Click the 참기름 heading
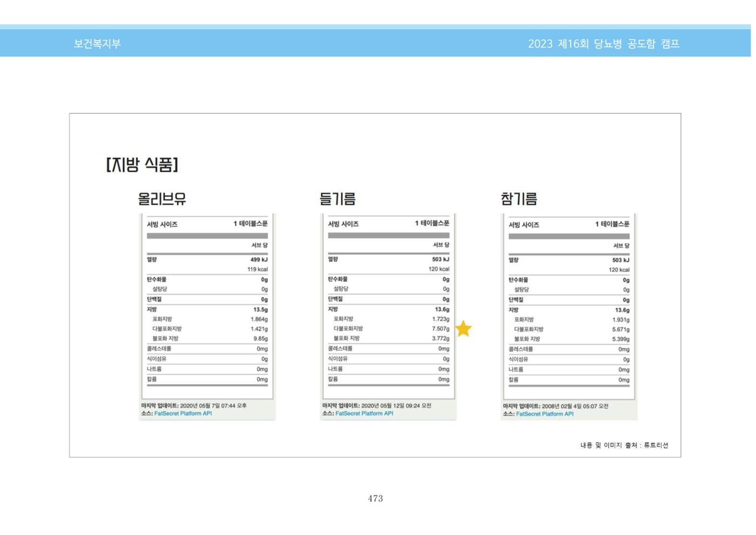Screen dimensions: 756x535 point(519,199)
